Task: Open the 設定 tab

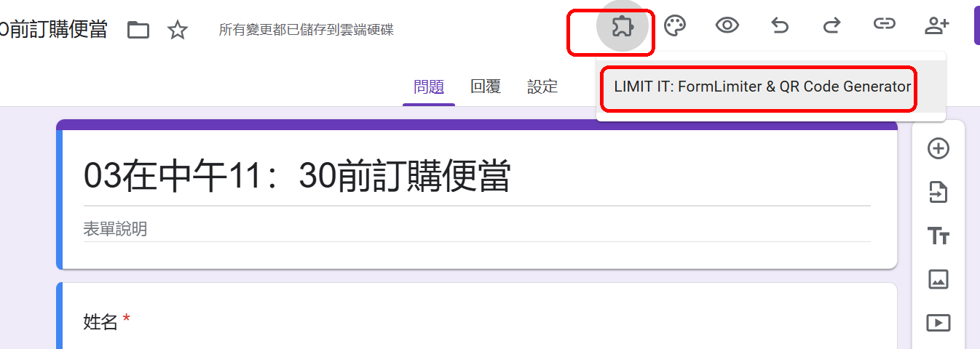Action: (x=542, y=87)
